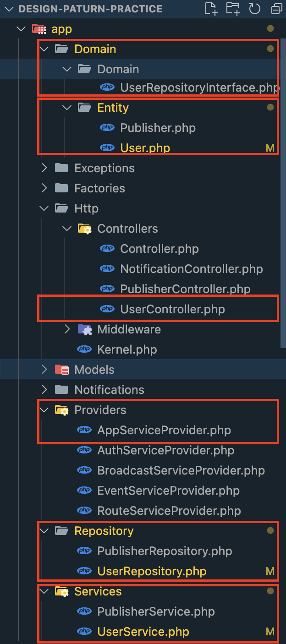Open the modified User.php file
The width and height of the screenshot is (286, 644).
[x=145, y=148]
